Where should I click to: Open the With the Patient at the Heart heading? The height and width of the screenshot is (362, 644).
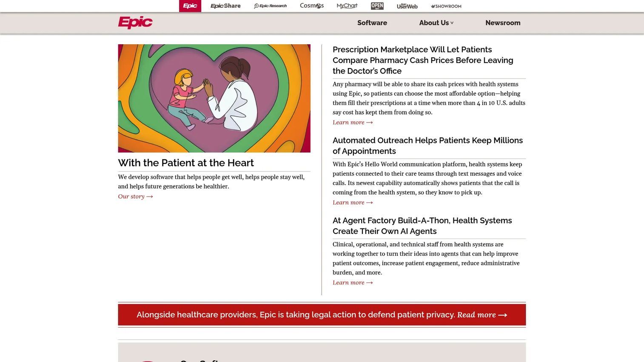click(x=186, y=163)
